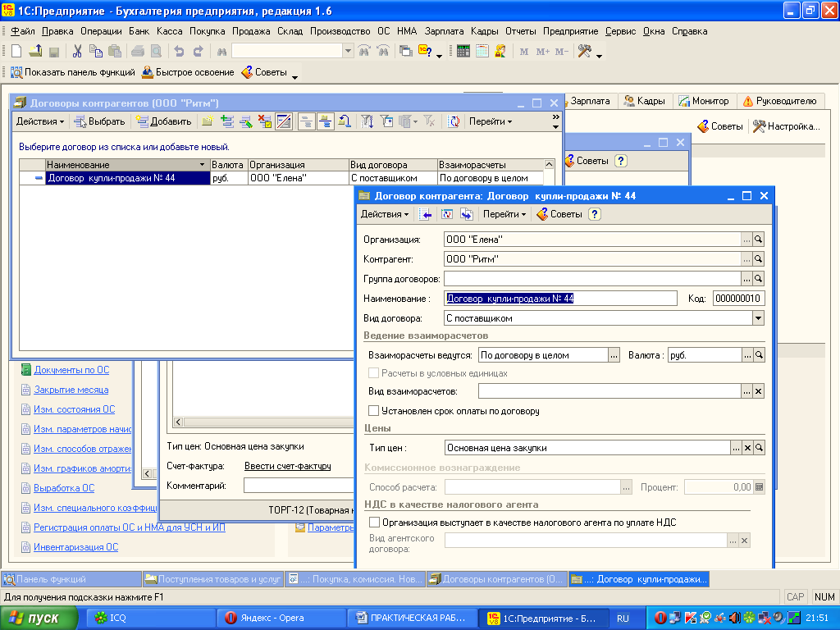Viewport: 840px width, 630px height.
Task: Click Показать панель функций button
Action: pyautogui.click(x=73, y=72)
